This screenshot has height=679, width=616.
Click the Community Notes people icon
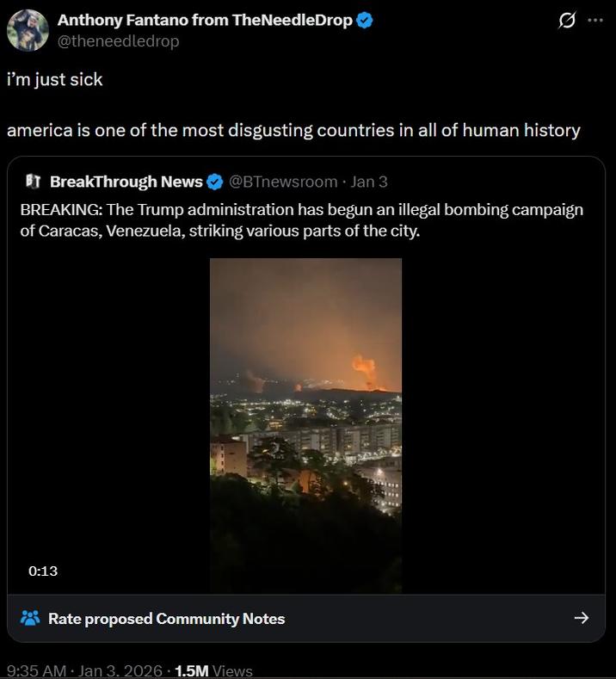click(30, 618)
